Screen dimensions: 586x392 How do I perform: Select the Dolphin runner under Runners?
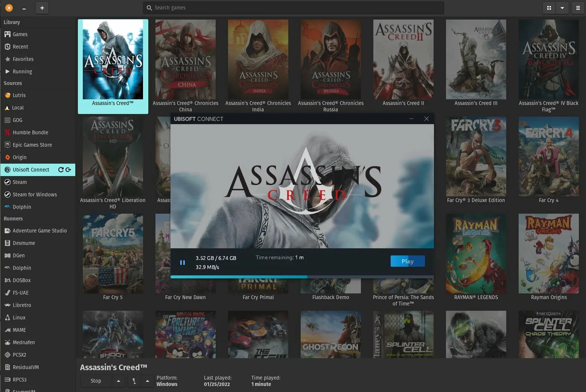pyautogui.click(x=38, y=268)
